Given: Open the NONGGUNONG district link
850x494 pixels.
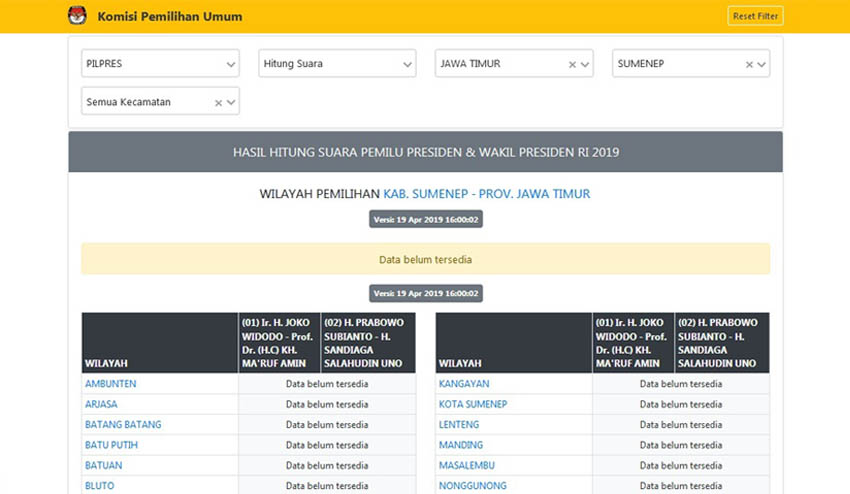Looking at the screenshot, I should [x=473, y=486].
